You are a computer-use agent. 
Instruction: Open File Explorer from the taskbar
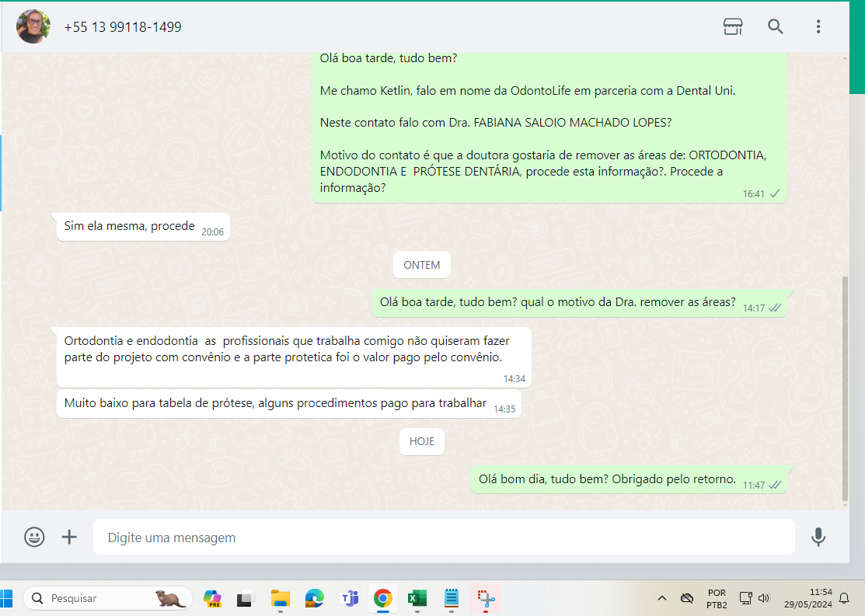[281, 598]
